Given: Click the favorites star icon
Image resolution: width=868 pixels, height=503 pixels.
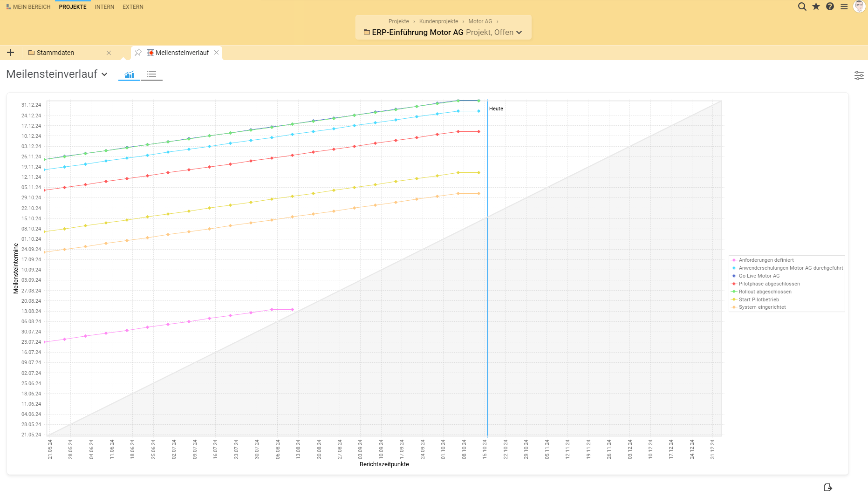Looking at the screenshot, I should click(816, 7).
